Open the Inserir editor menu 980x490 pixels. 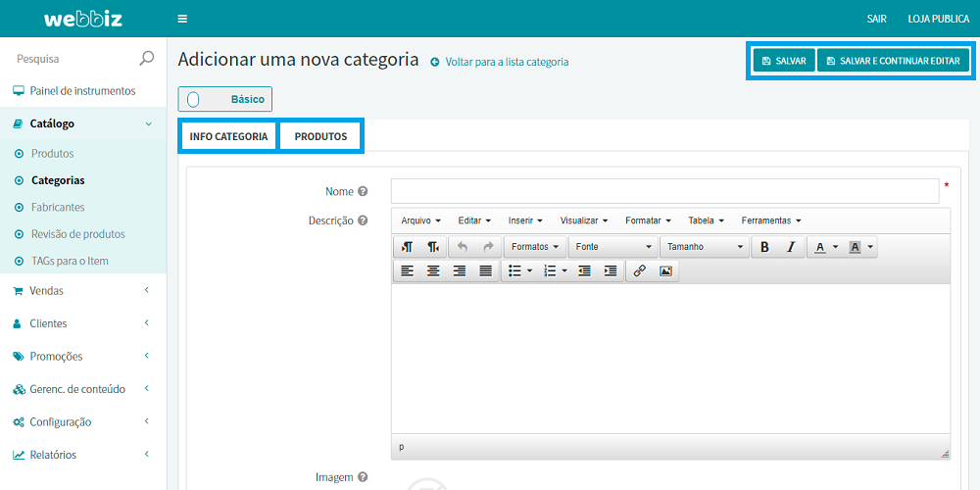(x=525, y=220)
